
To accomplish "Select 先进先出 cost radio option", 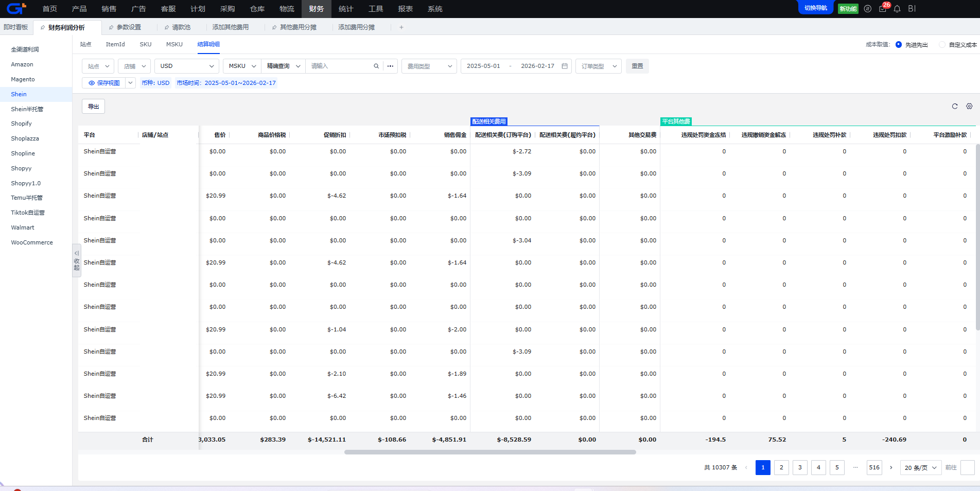I will point(899,45).
